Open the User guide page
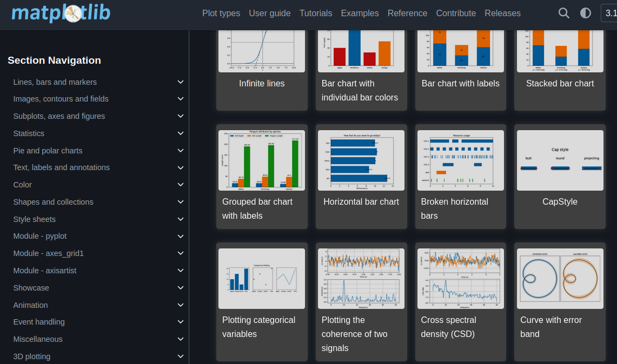 pyautogui.click(x=269, y=14)
